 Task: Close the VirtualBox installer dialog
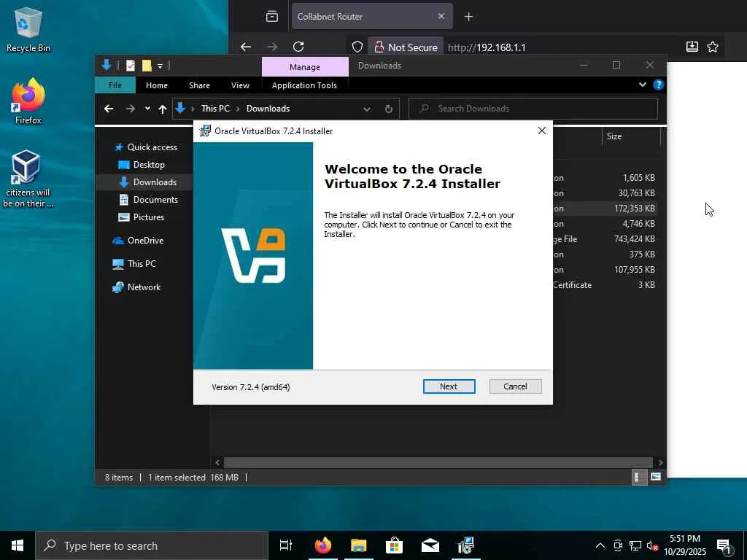(542, 131)
